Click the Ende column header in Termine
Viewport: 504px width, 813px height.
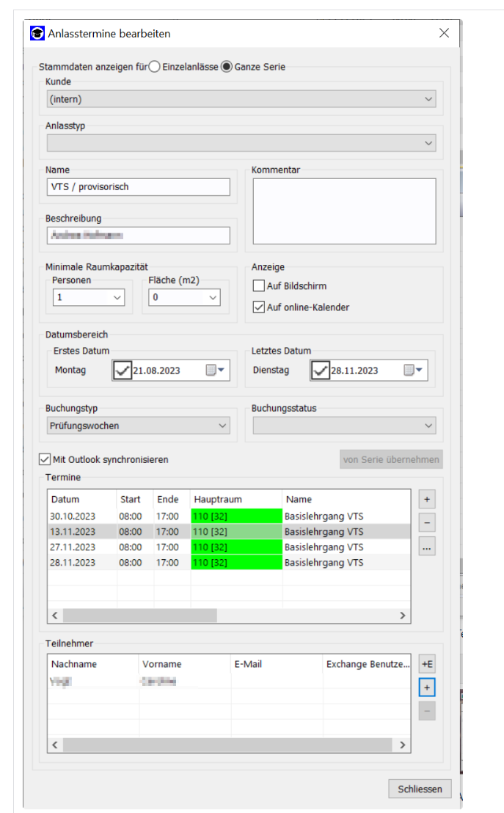172,499
